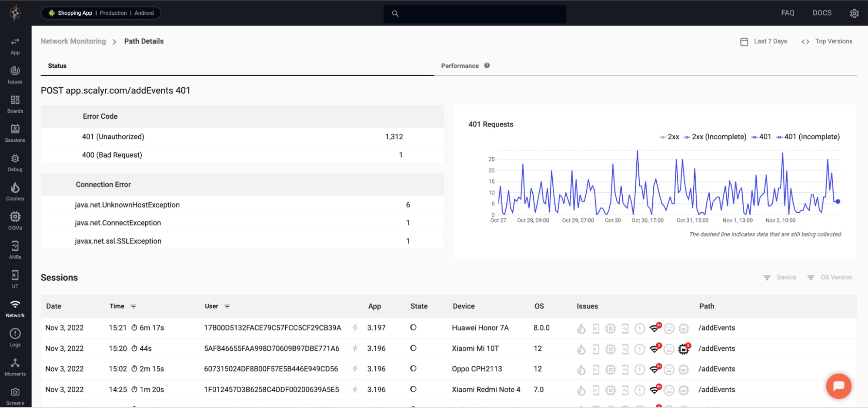Screen dimensions: 868x408
Task: Open Sessions from the sidebar
Action: pyautogui.click(x=15, y=133)
